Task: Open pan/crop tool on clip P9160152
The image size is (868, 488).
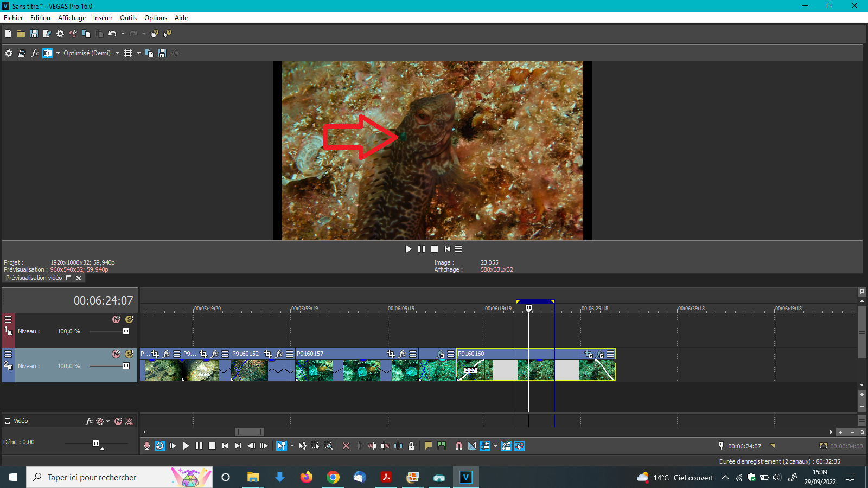Action: click(x=267, y=354)
